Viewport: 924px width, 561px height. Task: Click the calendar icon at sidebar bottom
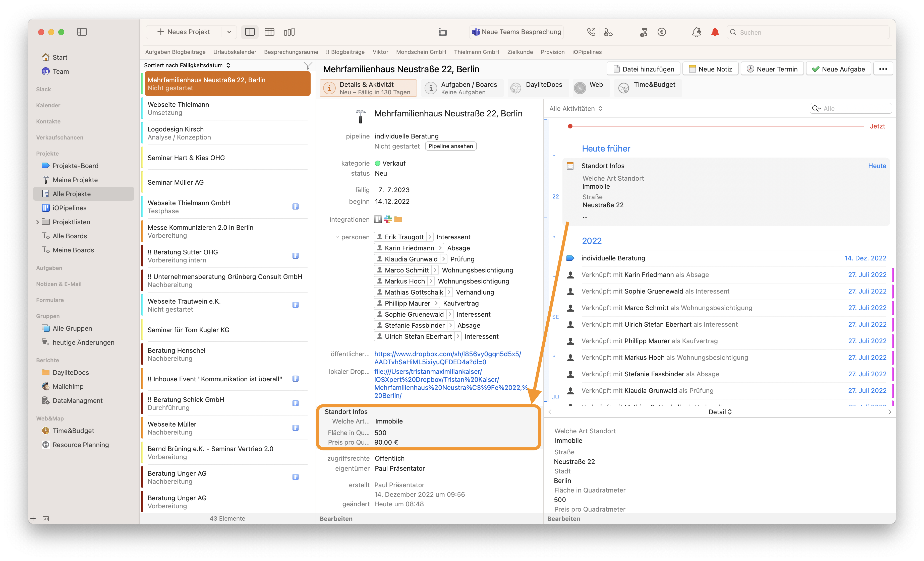[x=46, y=518]
